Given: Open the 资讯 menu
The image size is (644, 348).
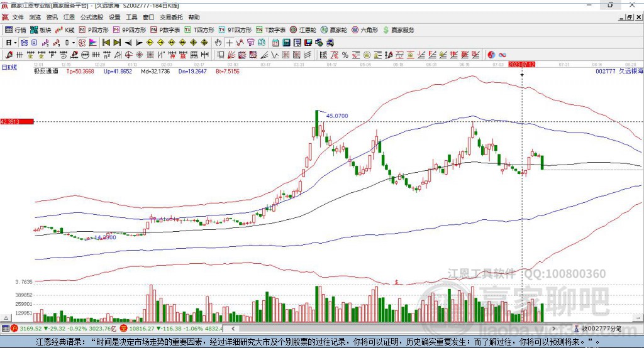Looking at the screenshot, I should [52, 17].
